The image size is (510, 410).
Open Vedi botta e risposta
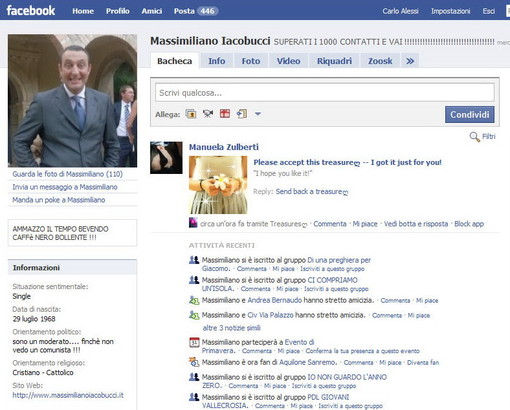point(416,224)
